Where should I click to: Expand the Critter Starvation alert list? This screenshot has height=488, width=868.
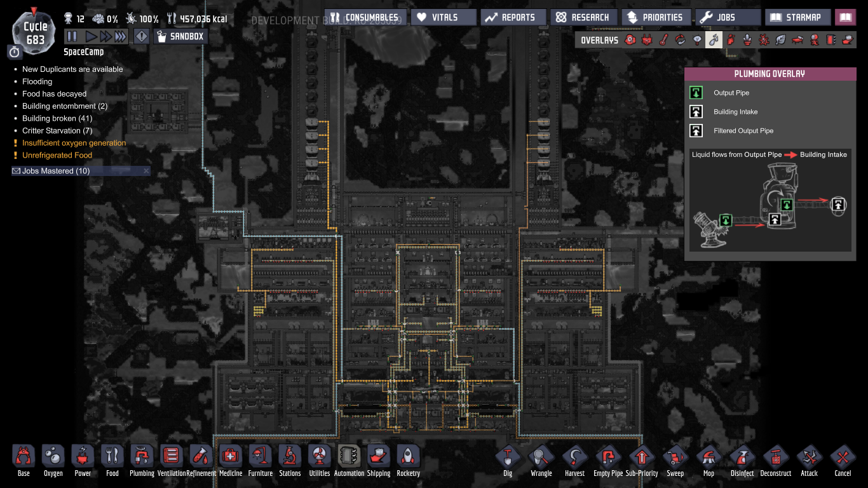click(57, 130)
